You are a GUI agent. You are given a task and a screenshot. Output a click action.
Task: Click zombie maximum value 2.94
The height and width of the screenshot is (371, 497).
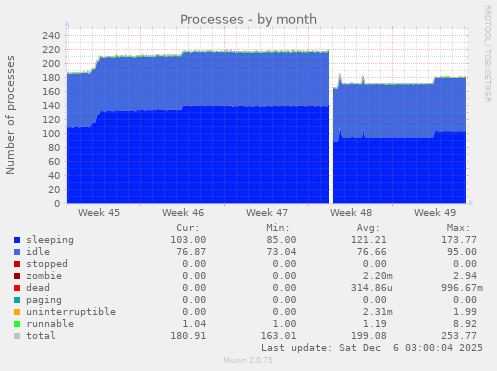click(x=465, y=276)
